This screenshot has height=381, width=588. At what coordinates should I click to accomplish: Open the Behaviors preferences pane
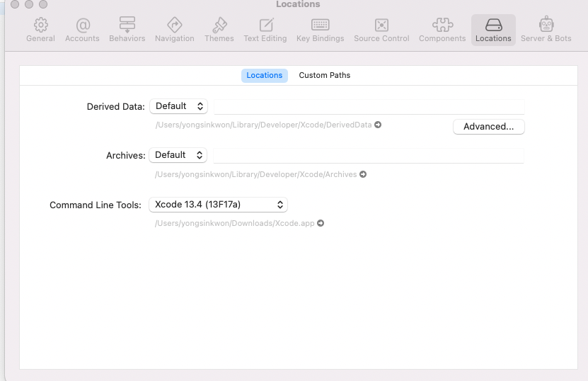127,30
